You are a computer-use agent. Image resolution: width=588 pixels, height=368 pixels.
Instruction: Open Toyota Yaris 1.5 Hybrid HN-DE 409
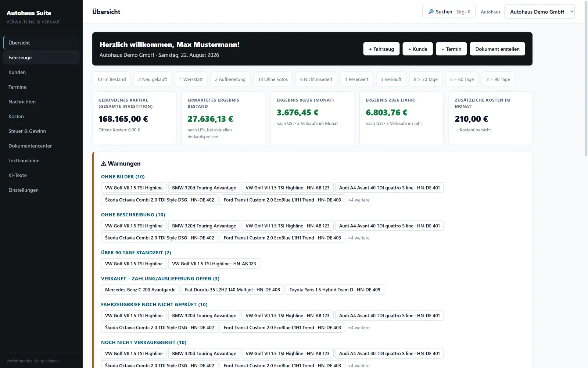[x=335, y=290]
